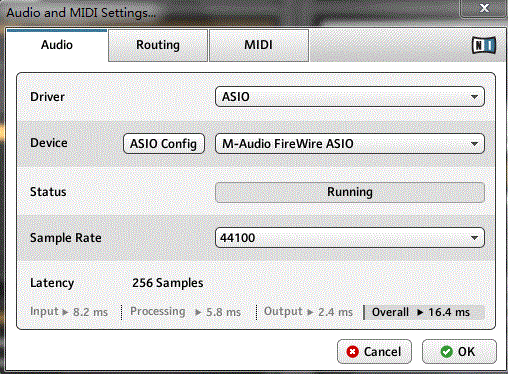
Task: Click the Device label
Action: pos(49,143)
